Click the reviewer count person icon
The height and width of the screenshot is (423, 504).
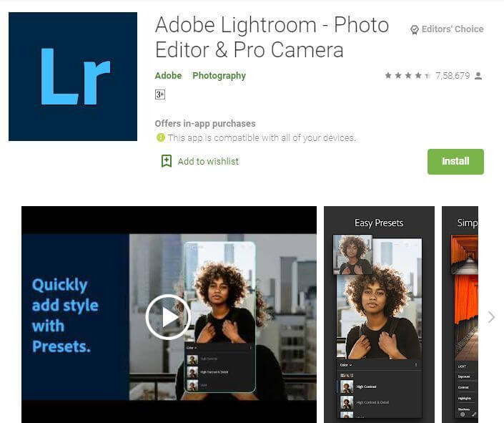point(478,76)
